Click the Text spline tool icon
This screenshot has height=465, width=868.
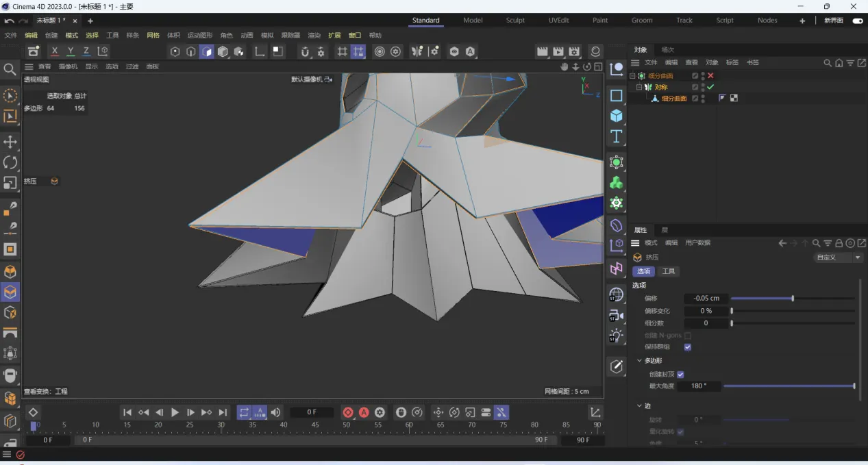[617, 136]
